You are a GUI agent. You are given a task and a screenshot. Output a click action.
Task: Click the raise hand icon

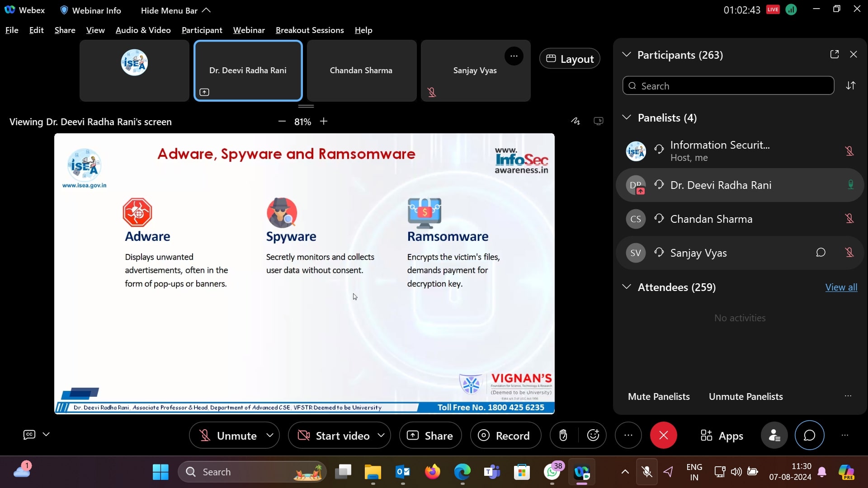tap(563, 435)
